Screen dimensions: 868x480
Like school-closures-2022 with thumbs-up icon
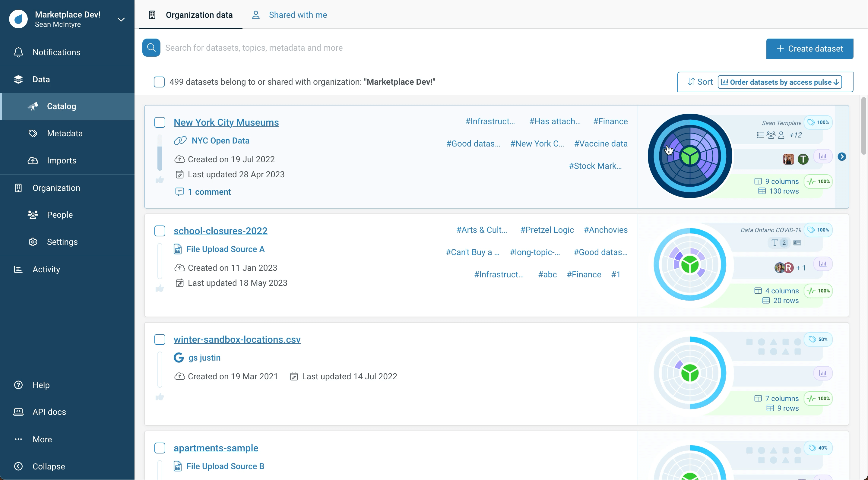click(x=160, y=288)
